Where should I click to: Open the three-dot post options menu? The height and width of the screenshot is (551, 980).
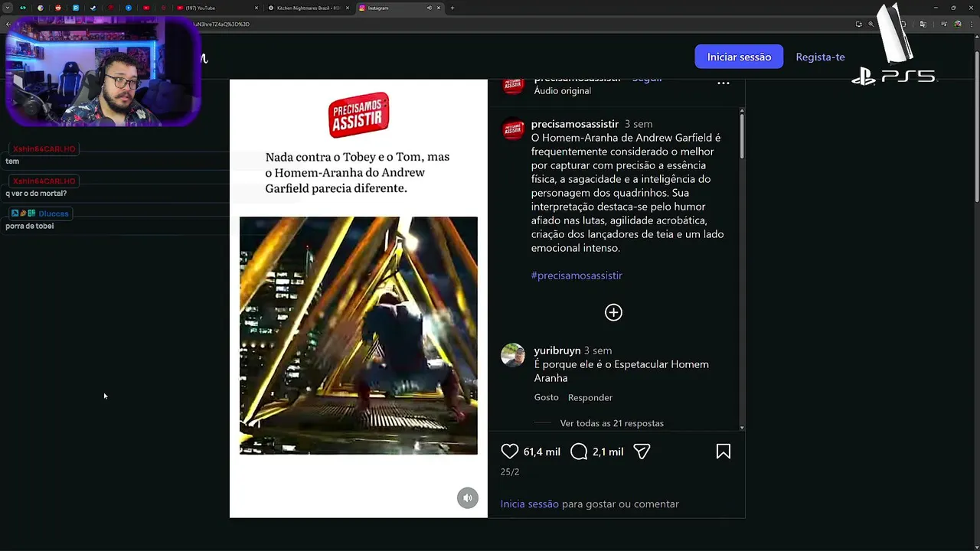723,83
